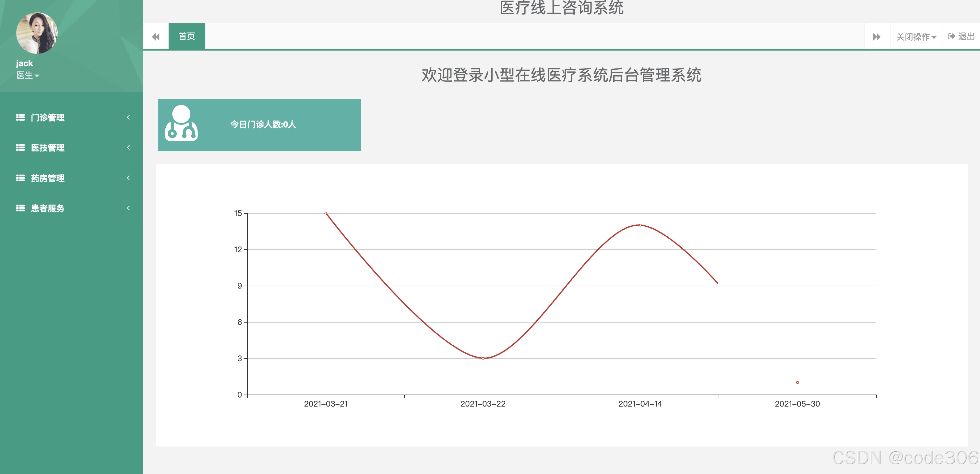
Task: Expand the 药房管理 chevron arrow
Action: click(x=128, y=178)
